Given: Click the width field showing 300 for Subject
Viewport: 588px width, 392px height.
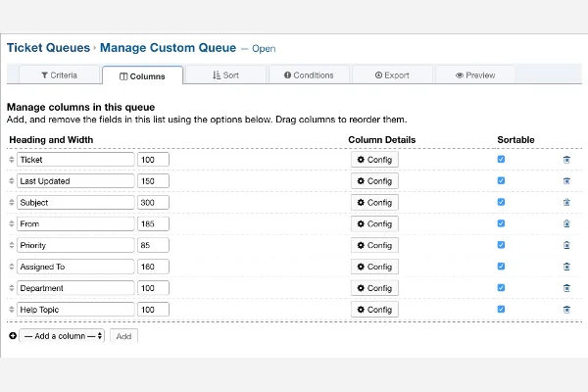Looking at the screenshot, I should click(x=153, y=202).
